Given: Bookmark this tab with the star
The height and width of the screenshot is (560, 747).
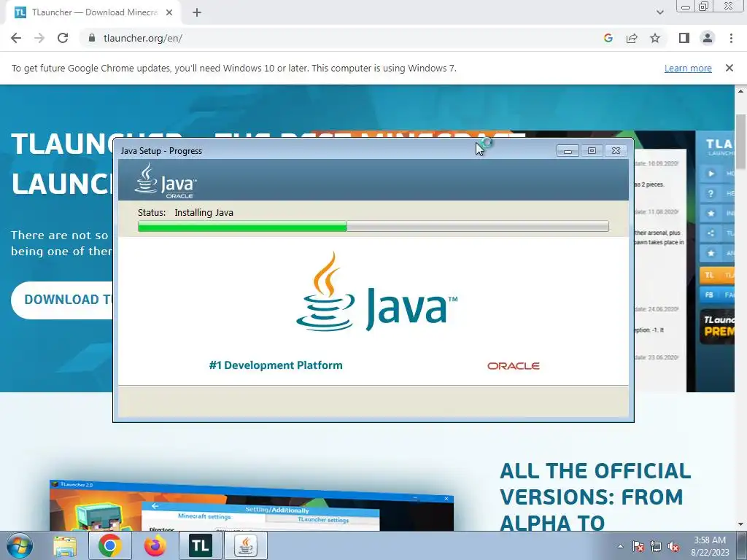Looking at the screenshot, I should 655,38.
